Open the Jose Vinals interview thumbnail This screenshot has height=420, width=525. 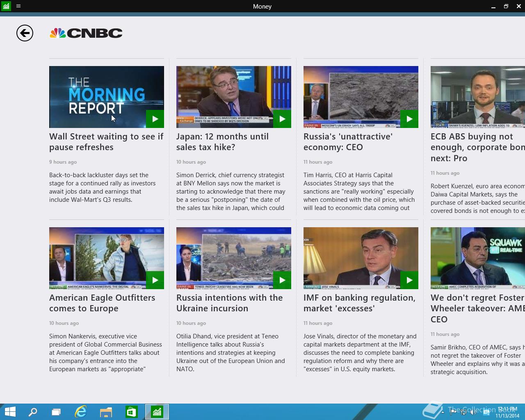361,258
